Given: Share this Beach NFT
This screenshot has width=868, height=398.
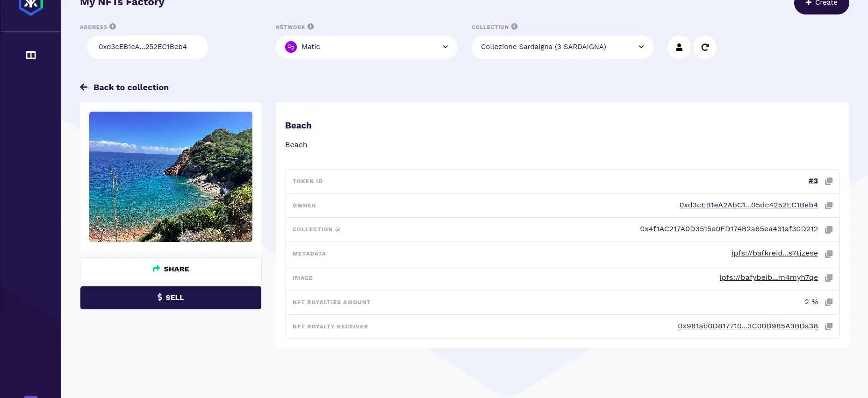Looking at the screenshot, I should pyautogui.click(x=171, y=269).
